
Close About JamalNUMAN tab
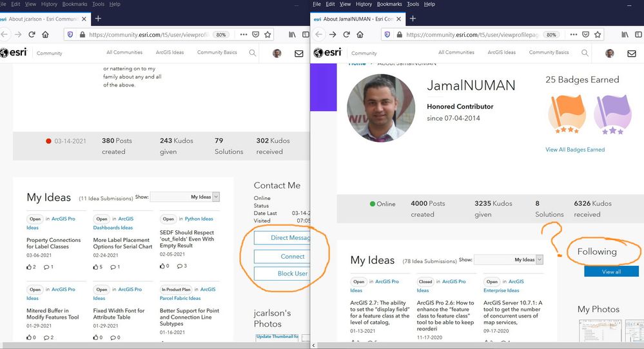point(398,19)
